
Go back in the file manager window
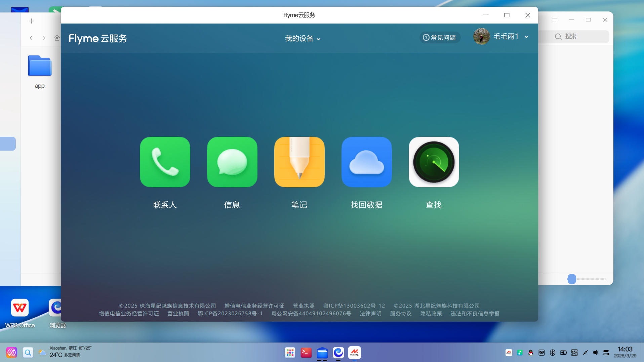(x=31, y=38)
